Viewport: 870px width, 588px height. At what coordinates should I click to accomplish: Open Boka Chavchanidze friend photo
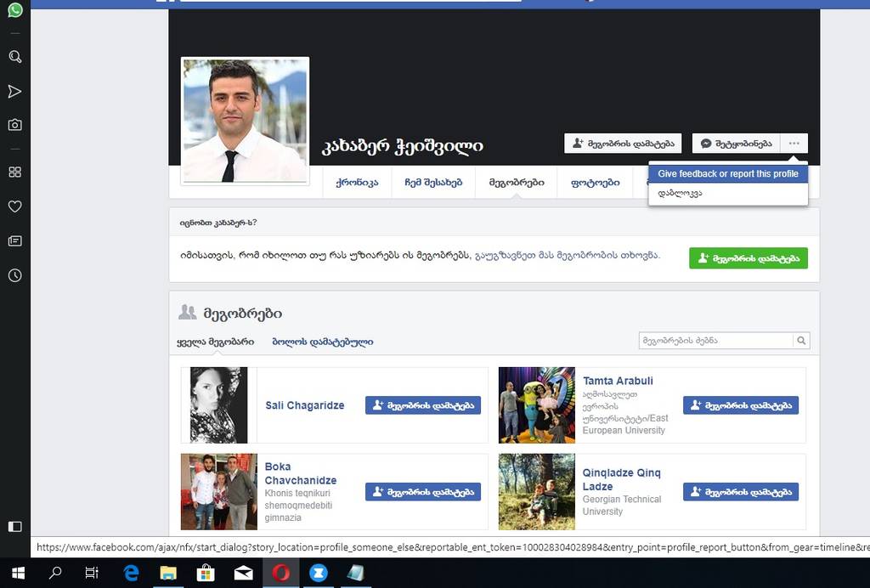tap(219, 491)
